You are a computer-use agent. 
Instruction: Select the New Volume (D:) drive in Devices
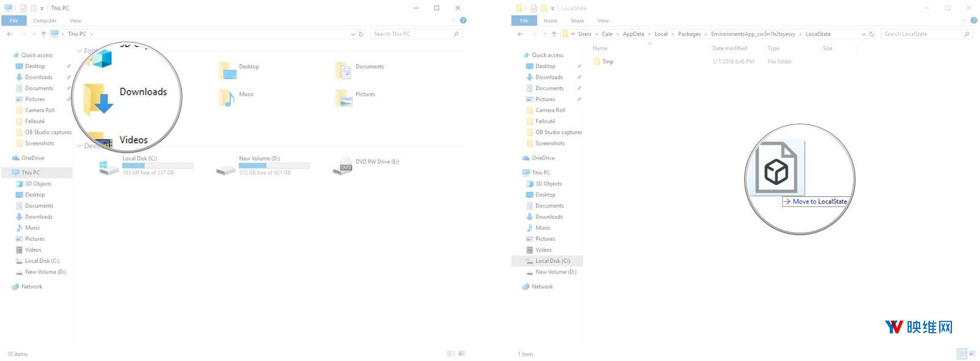click(x=227, y=167)
